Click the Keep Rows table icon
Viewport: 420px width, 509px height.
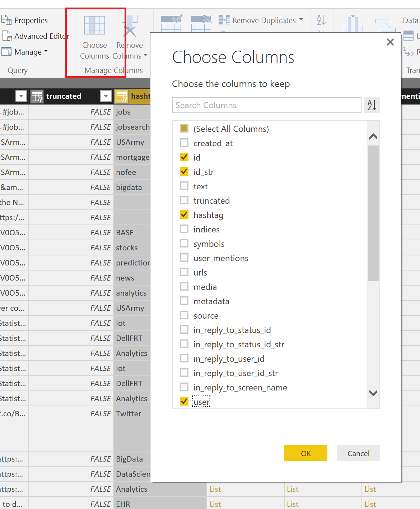[x=171, y=24]
